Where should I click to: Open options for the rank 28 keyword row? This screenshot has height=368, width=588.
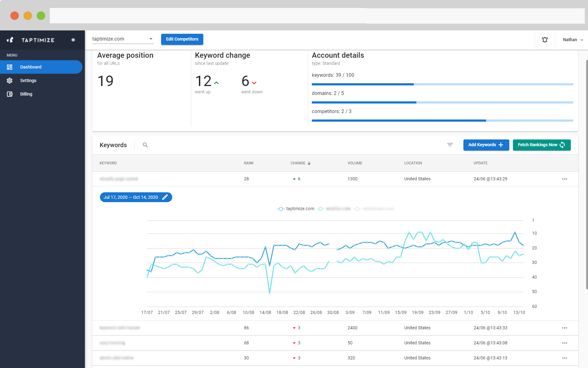[565, 179]
